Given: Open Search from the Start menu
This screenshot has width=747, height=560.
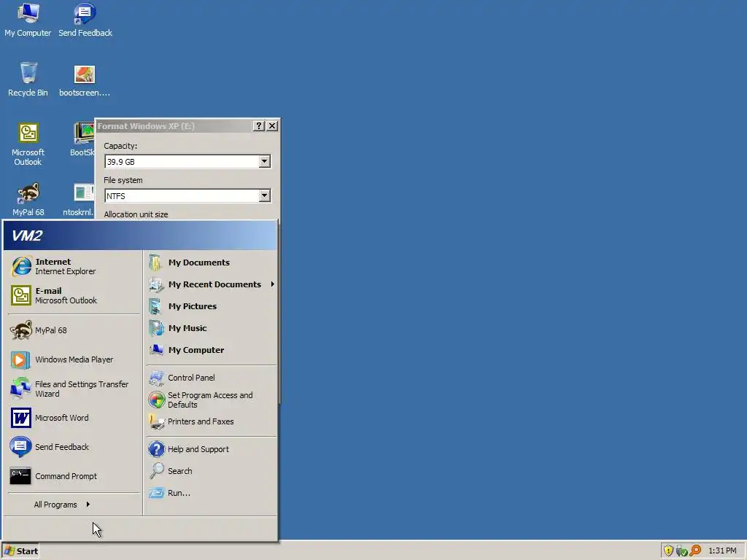Looking at the screenshot, I should pyautogui.click(x=211, y=471).
